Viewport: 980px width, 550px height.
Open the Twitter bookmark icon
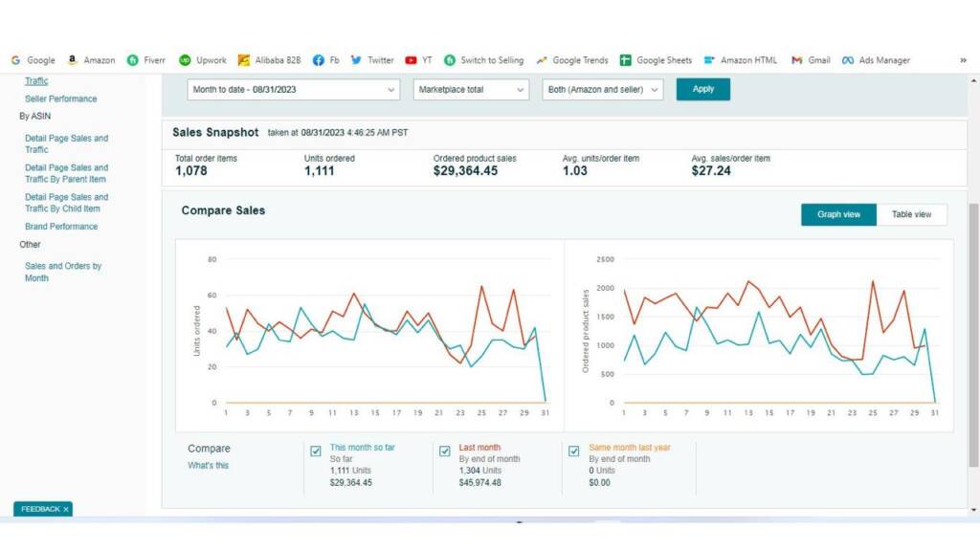point(357,60)
